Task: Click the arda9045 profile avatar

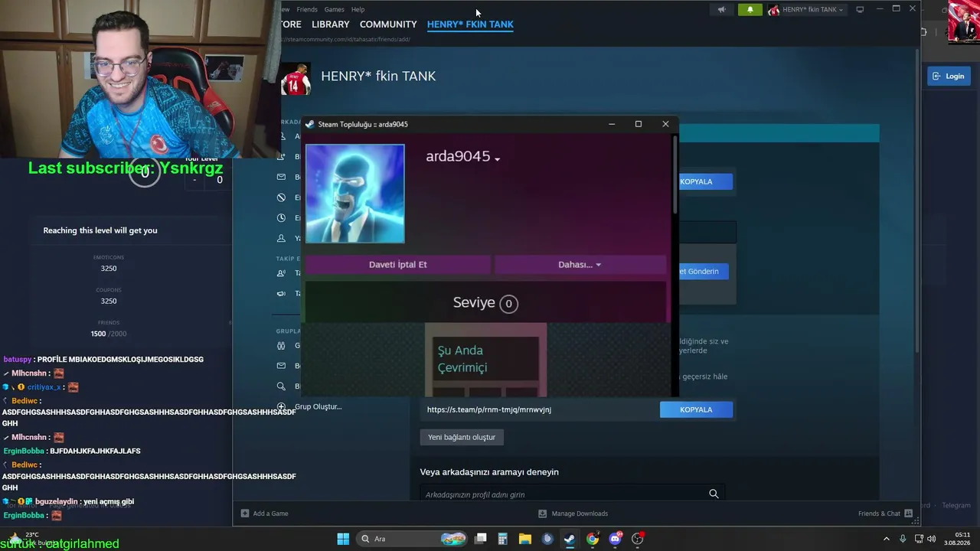Action: (x=355, y=194)
